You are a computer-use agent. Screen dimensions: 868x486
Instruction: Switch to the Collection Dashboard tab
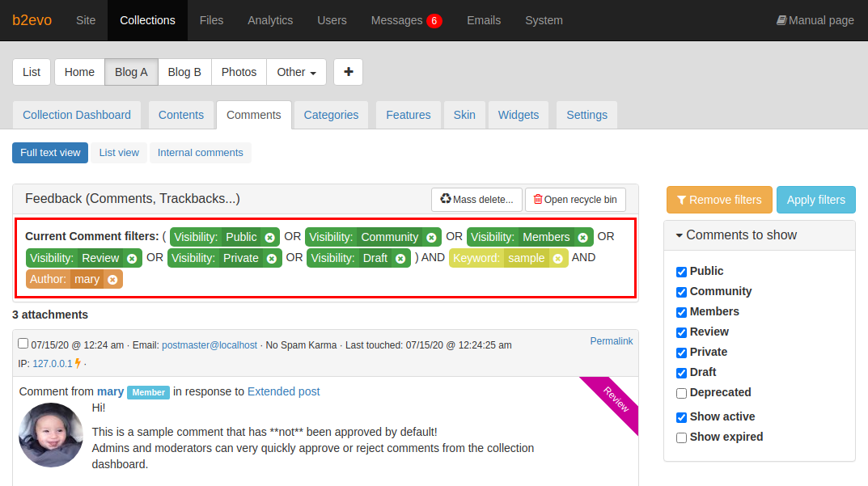tap(76, 115)
